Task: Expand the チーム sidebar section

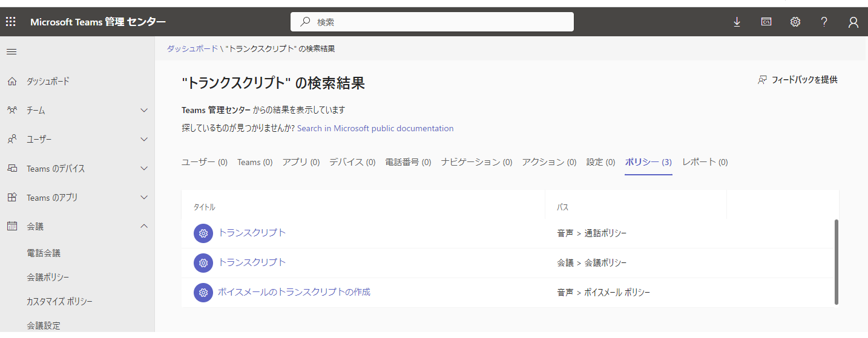Action: pyautogui.click(x=143, y=111)
